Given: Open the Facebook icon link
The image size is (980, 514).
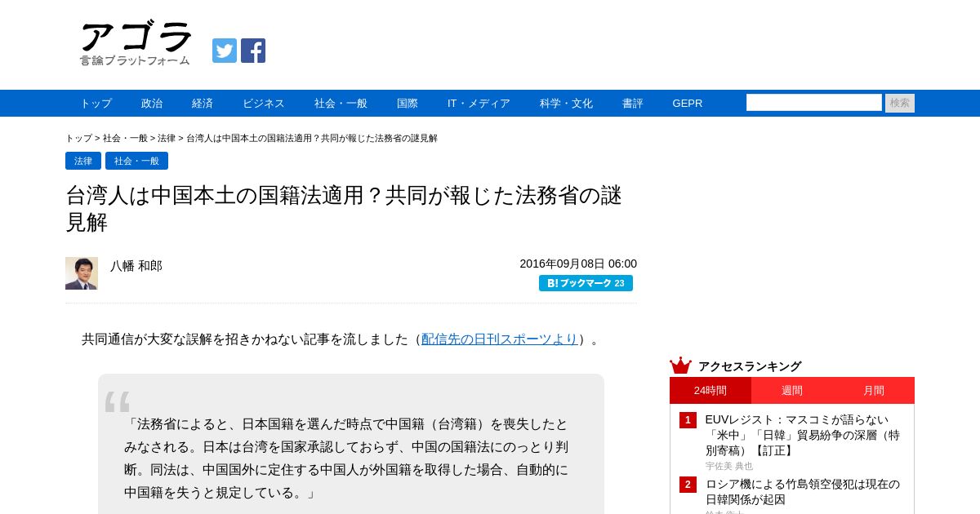Looking at the screenshot, I should (253, 51).
